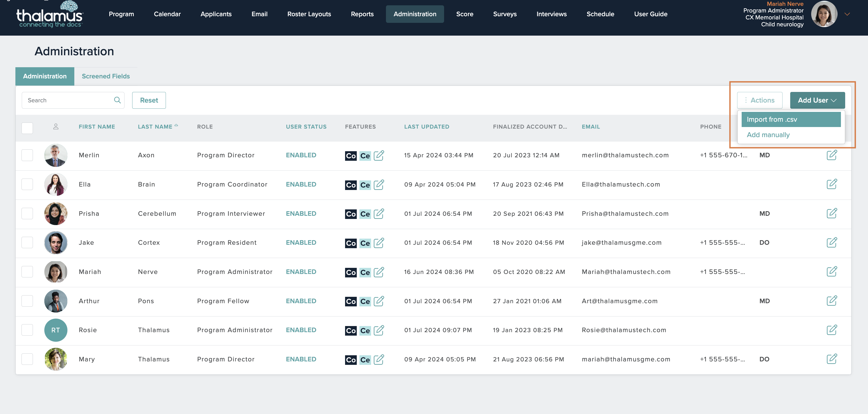Open row edit for Arthur Pons
This screenshot has height=414, width=868.
pos(832,301)
